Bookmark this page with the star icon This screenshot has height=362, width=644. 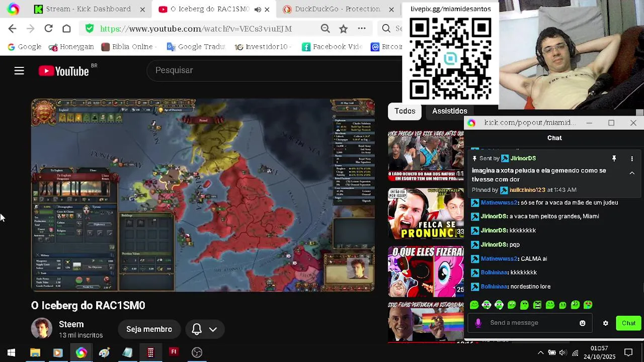coord(343,29)
